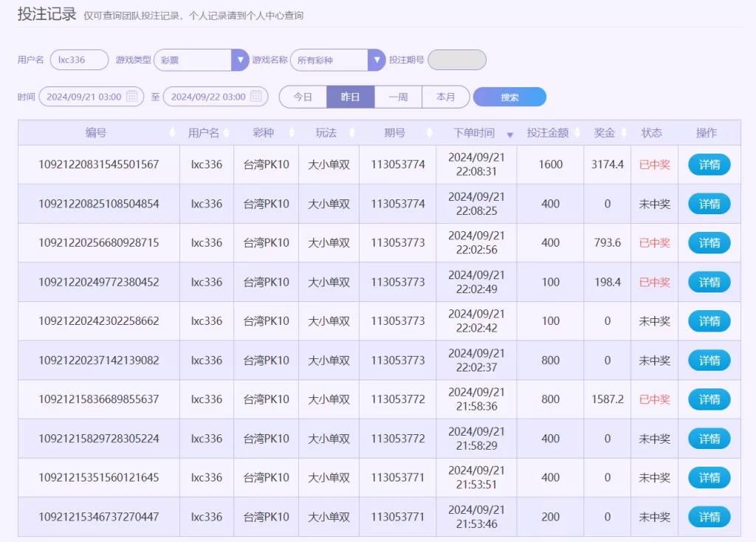Select bet number 1092122023714​2139082
The height and width of the screenshot is (542, 756).
click(x=99, y=360)
